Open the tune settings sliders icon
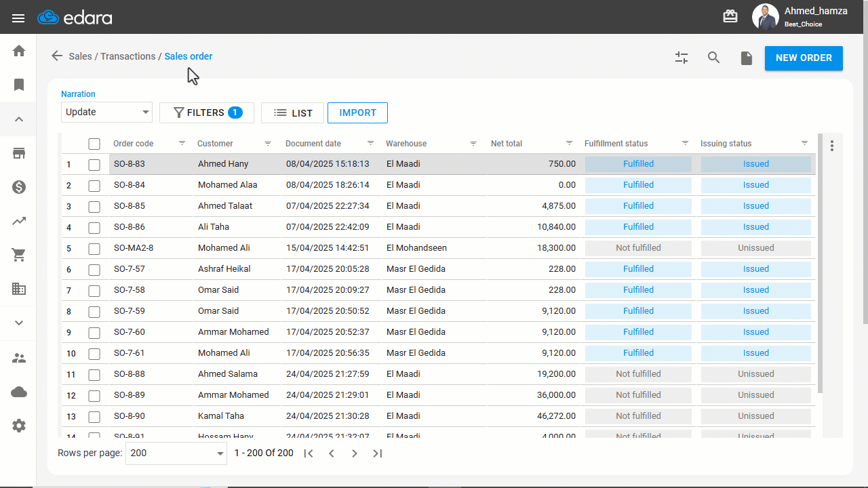This screenshot has width=868, height=488. tap(682, 58)
